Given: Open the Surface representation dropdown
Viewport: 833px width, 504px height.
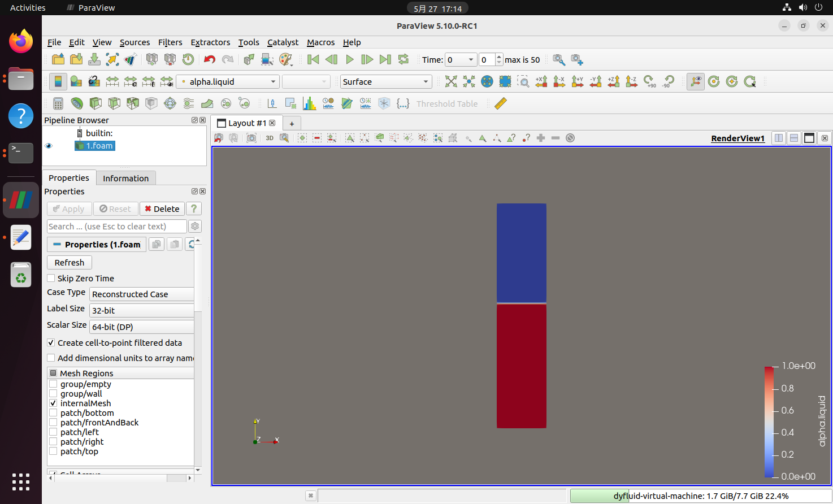Looking at the screenshot, I should point(386,81).
